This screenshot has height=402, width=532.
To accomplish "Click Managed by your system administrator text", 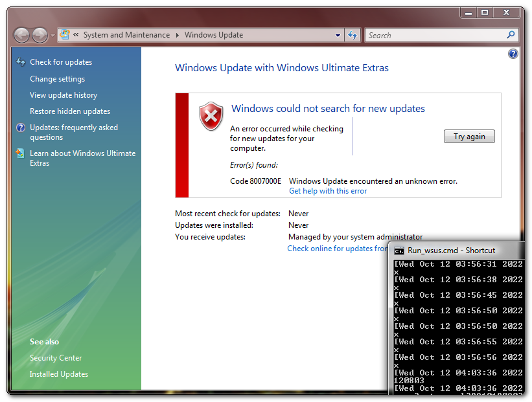I will (x=355, y=236).
